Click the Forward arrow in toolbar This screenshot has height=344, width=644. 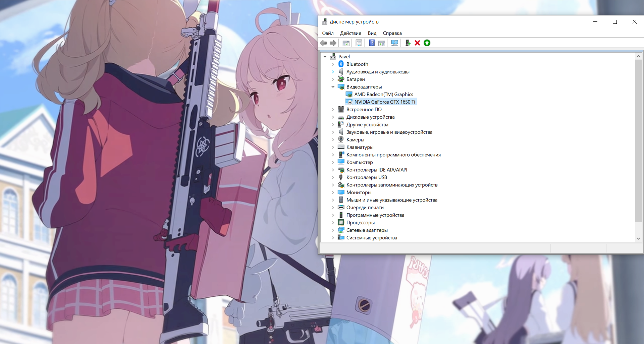click(333, 43)
